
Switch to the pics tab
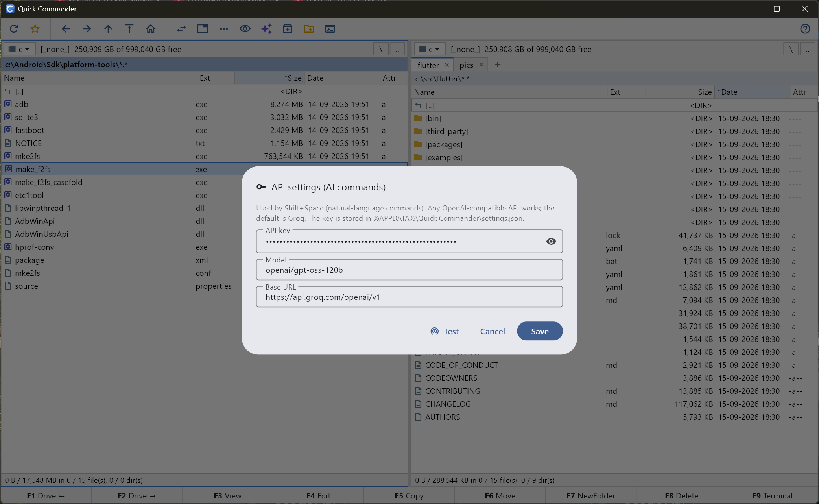pyautogui.click(x=467, y=65)
